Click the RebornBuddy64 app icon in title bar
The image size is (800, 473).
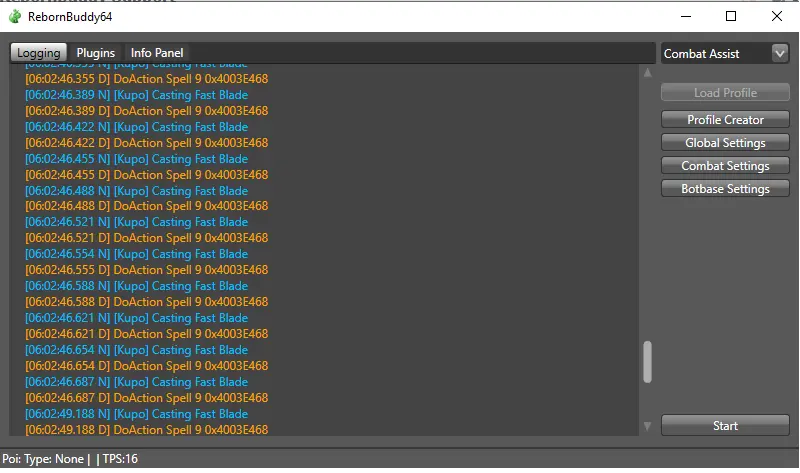point(15,17)
